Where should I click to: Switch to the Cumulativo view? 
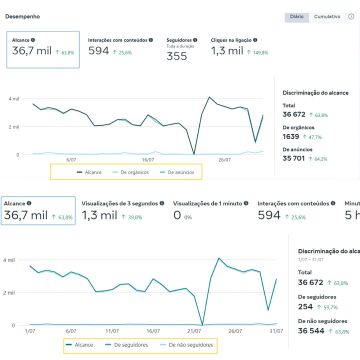(x=327, y=17)
